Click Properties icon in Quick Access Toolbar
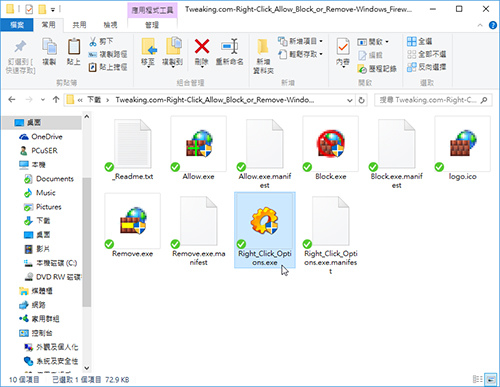 point(29,9)
